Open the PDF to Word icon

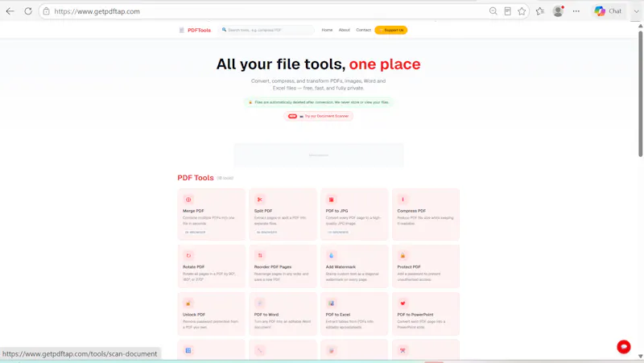(x=259, y=303)
